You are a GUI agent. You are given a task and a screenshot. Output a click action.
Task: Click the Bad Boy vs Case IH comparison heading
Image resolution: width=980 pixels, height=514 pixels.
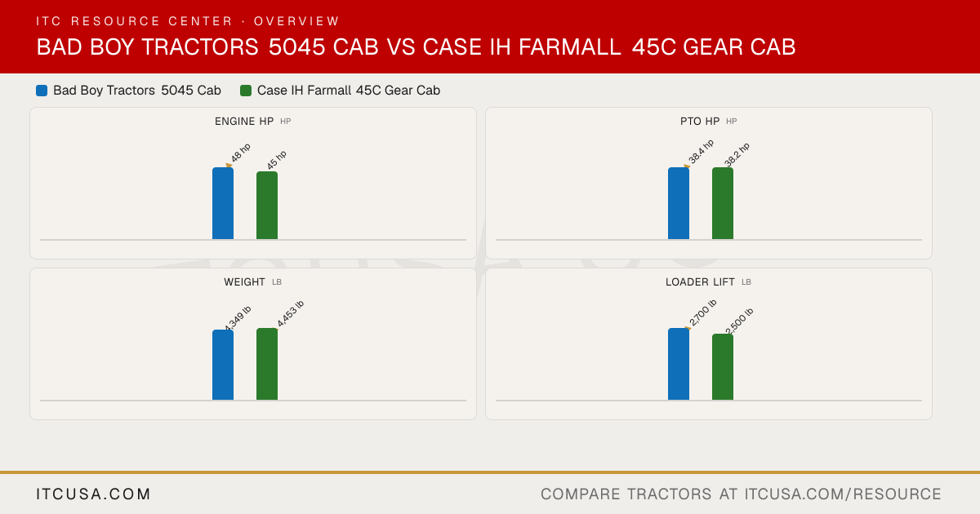tap(416, 47)
